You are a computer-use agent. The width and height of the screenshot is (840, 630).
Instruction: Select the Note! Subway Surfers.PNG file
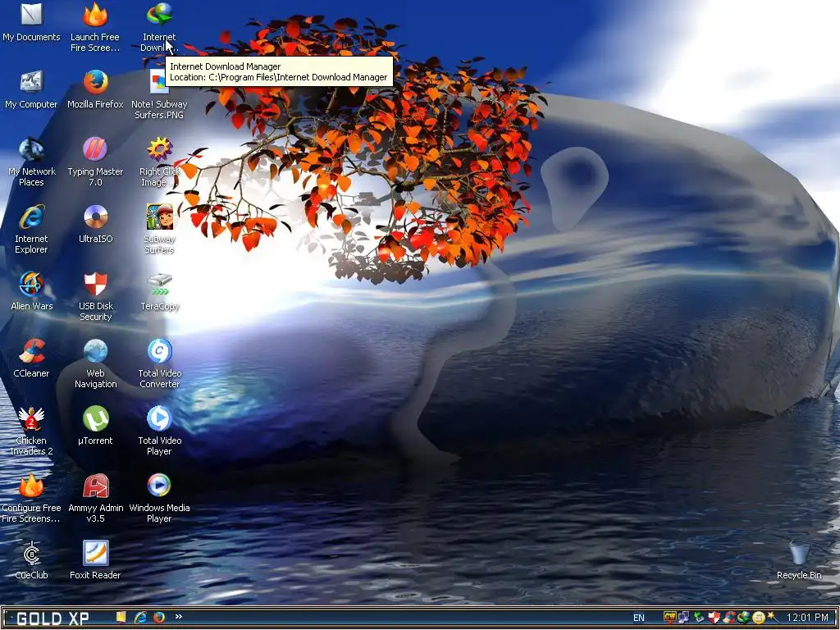point(159,95)
